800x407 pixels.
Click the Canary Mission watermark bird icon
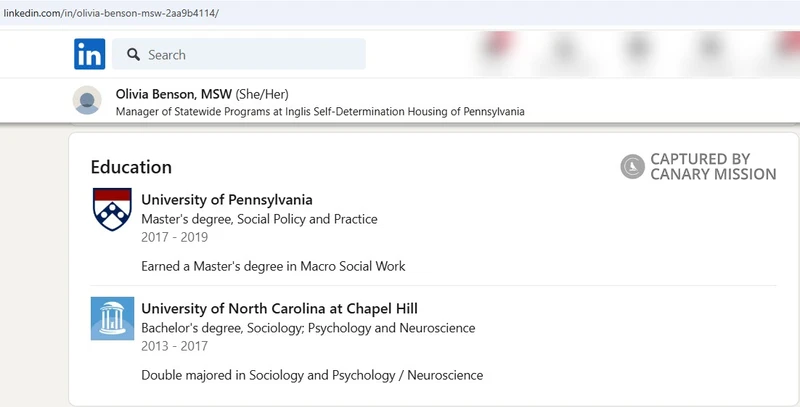632,166
